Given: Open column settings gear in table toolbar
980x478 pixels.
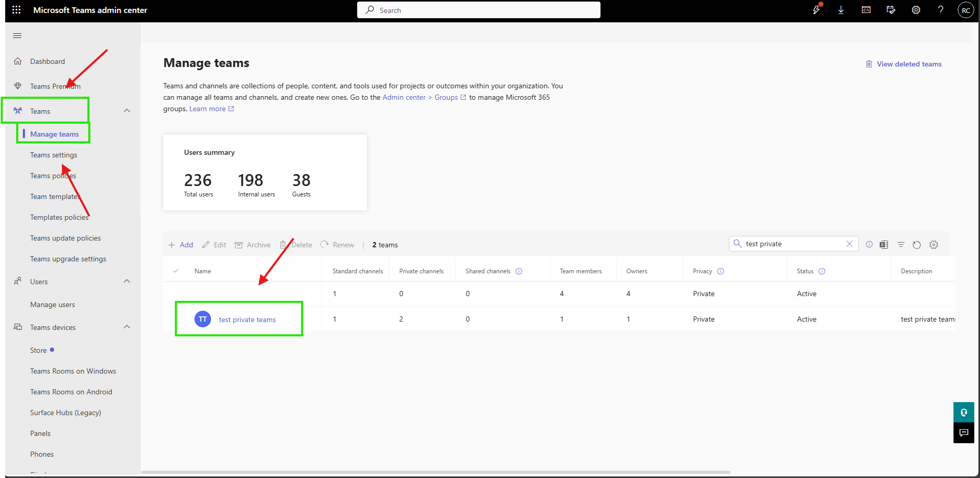Looking at the screenshot, I should (x=934, y=245).
